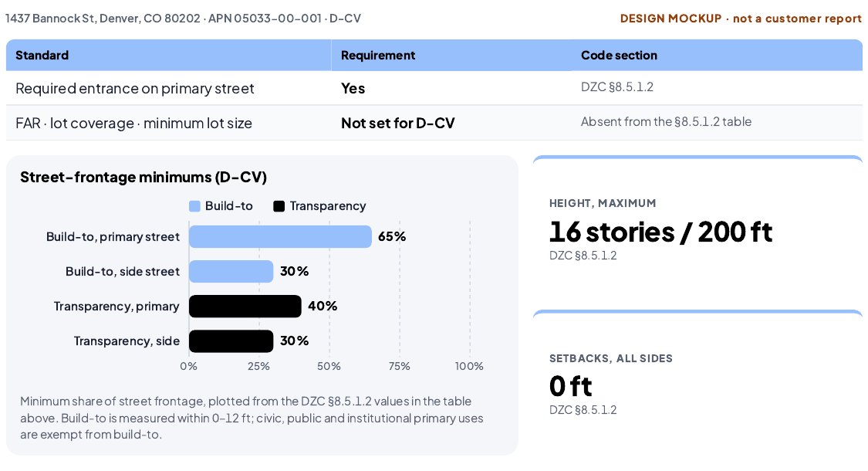Select 'Required entrance on primary street' row text
The width and height of the screenshot is (868, 471).
coord(134,89)
